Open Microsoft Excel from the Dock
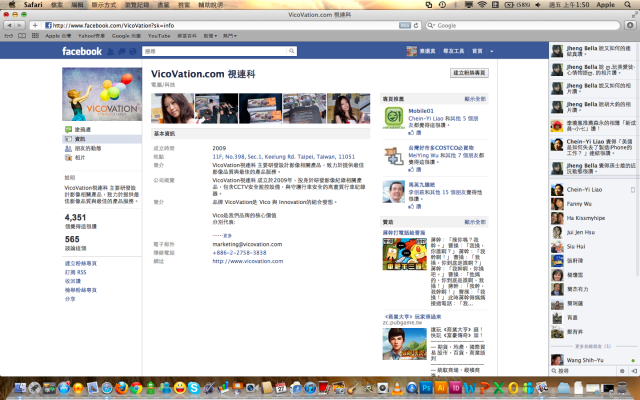Screen dimensions: 640x400 click(499, 388)
